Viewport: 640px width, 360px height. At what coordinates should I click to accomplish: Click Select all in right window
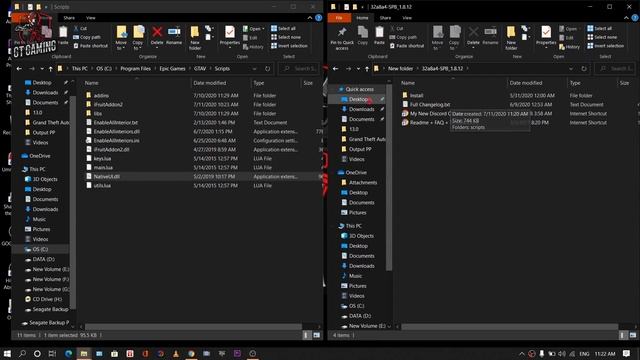[x=600, y=29]
